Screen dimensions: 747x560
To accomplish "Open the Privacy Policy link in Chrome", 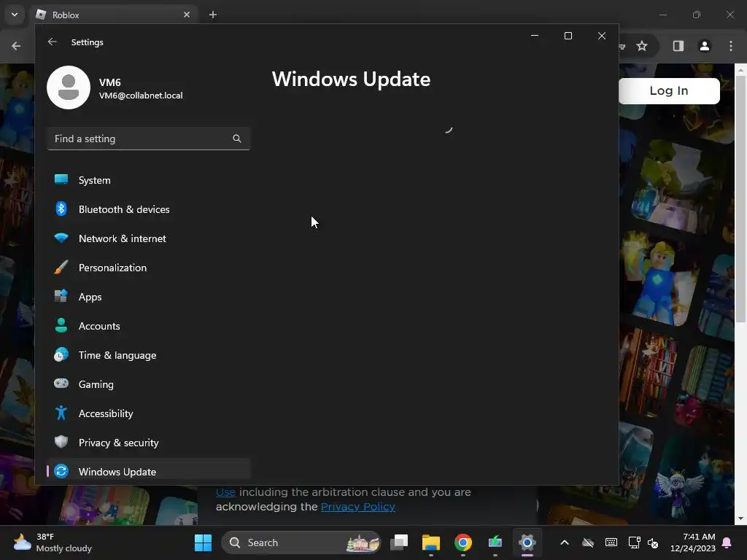I will point(357,507).
